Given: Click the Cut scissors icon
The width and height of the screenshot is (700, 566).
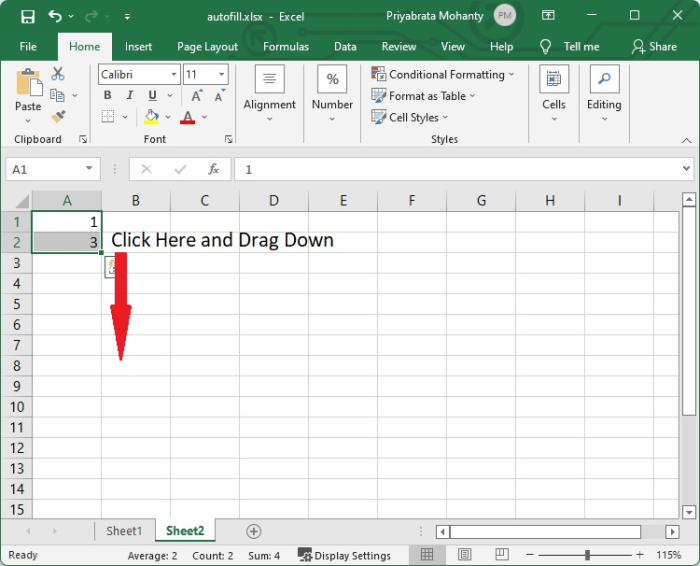Looking at the screenshot, I should point(58,74).
